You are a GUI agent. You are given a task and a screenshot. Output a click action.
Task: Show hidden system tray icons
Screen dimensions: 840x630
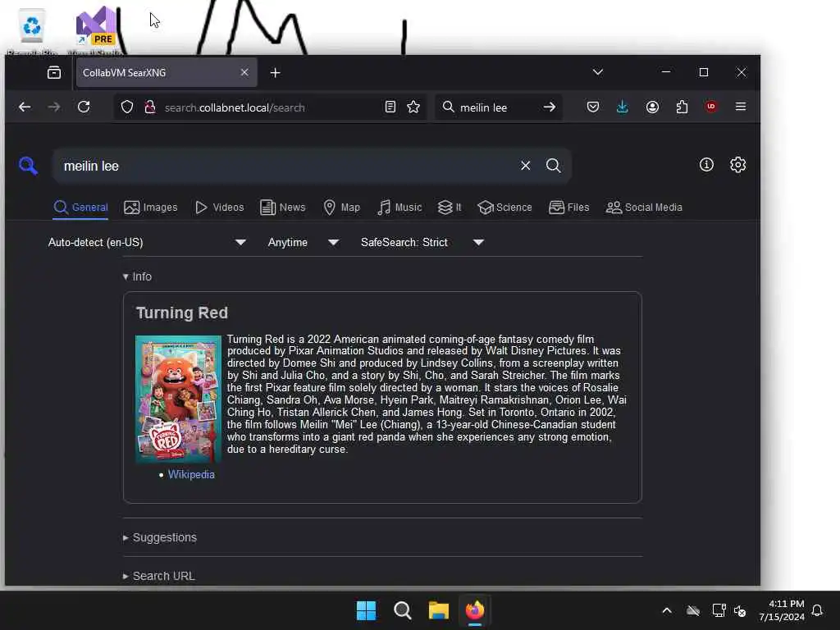click(667, 610)
